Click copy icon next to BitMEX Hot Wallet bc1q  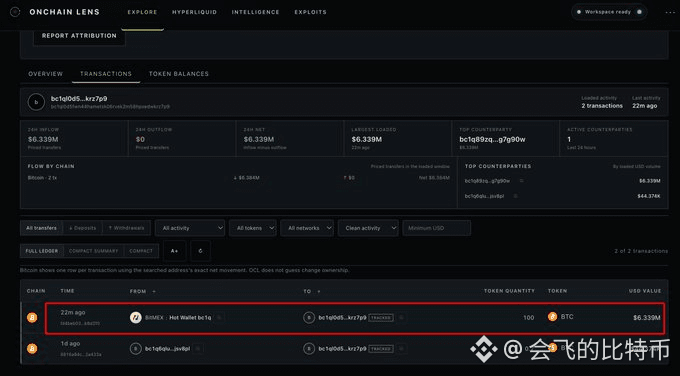click(219, 317)
